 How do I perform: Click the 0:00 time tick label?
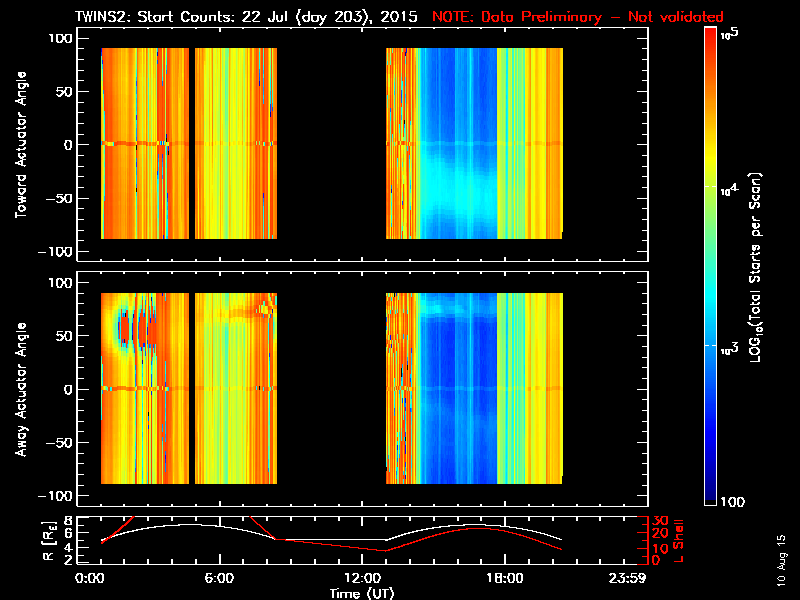point(90,578)
